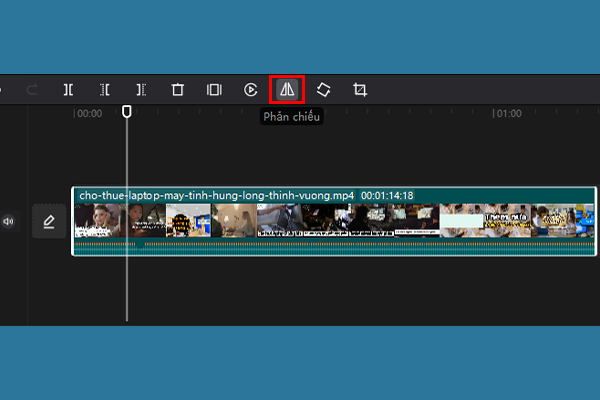The image size is (600, 400).
Task: Select the cho-thue-laptop video clip title
Action: pyautogui.click(x=216, y=196)
